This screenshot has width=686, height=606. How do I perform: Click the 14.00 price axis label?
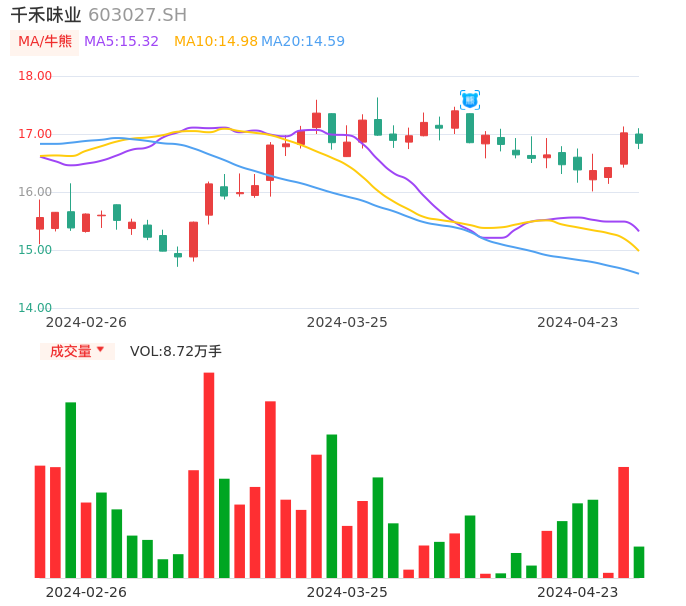[x=35, y=308]
